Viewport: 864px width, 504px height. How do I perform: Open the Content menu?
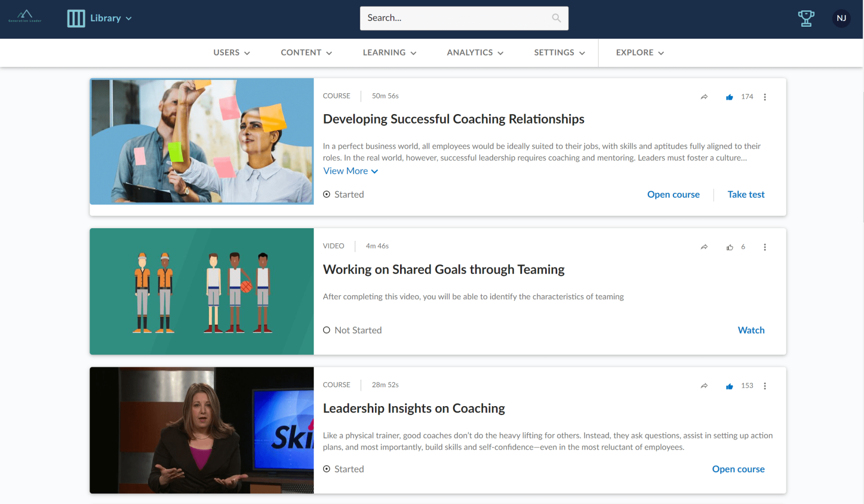pyautogui.click(x=306, y=53)
